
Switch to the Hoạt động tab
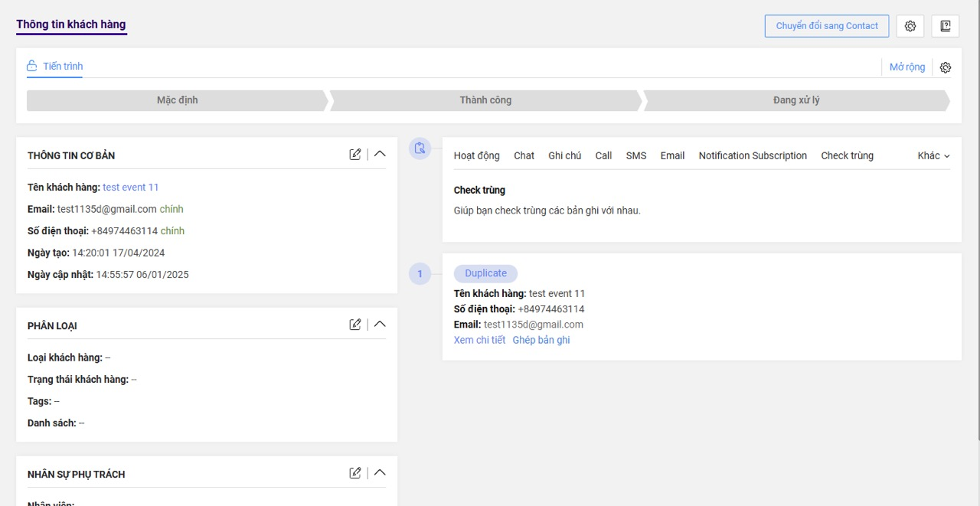(x=476, y=155)
